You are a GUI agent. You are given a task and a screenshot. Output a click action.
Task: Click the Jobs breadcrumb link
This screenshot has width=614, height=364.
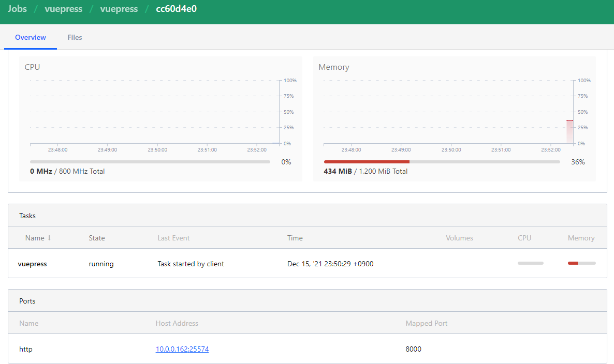click(17, 9)
